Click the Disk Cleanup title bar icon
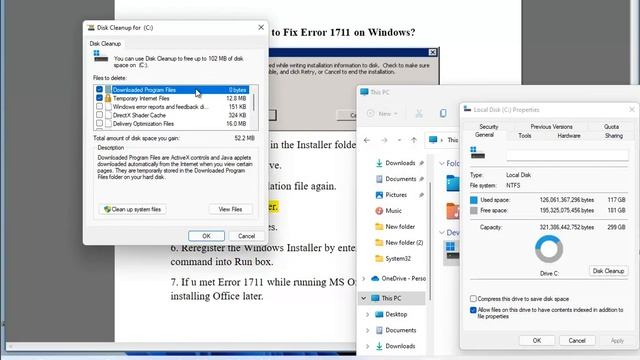Viewport: 640px width, 360px height. tap(91, 28)
